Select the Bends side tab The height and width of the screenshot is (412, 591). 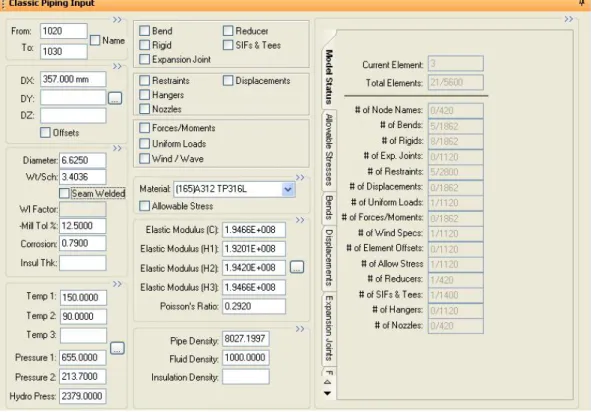(329, 207)
